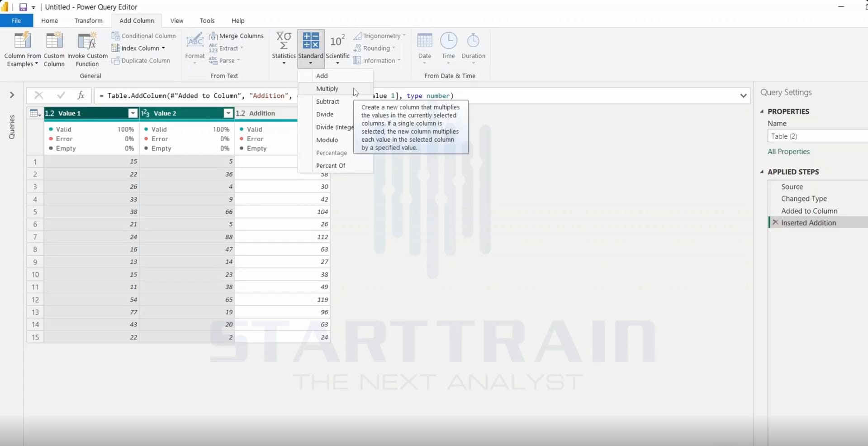Screen dimensions: 868x446
Task: Add a Conditional Column
Action: coord(143,36)
